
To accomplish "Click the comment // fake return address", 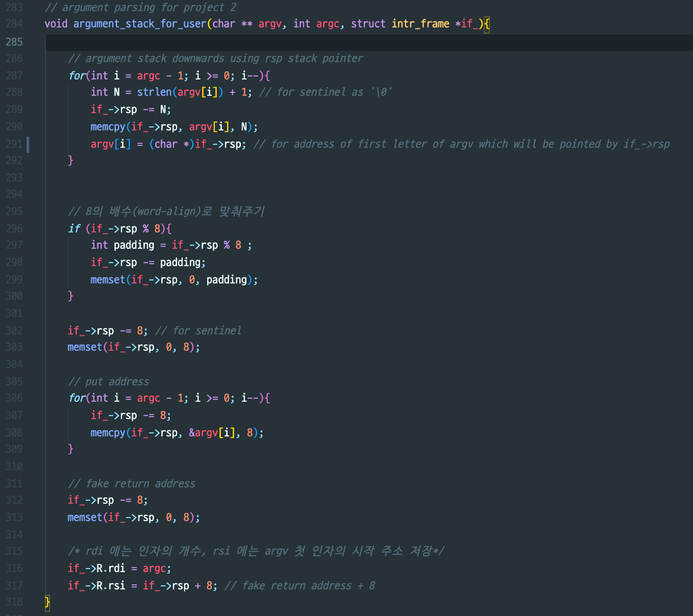I will (131, 483).
